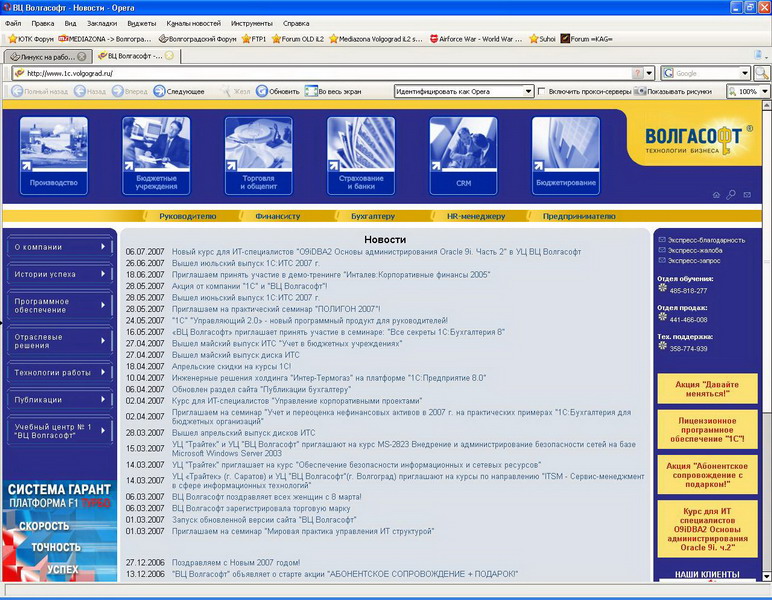
Task: Open the Suhoi bookmark
Action: click(x=542, y=39)
